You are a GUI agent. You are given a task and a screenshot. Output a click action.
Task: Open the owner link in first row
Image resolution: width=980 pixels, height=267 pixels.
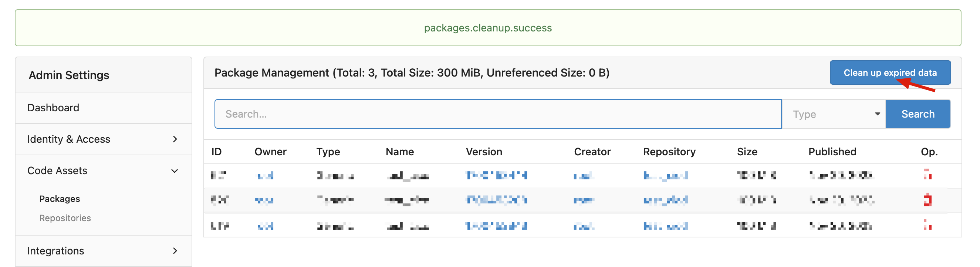pos(265,175)
